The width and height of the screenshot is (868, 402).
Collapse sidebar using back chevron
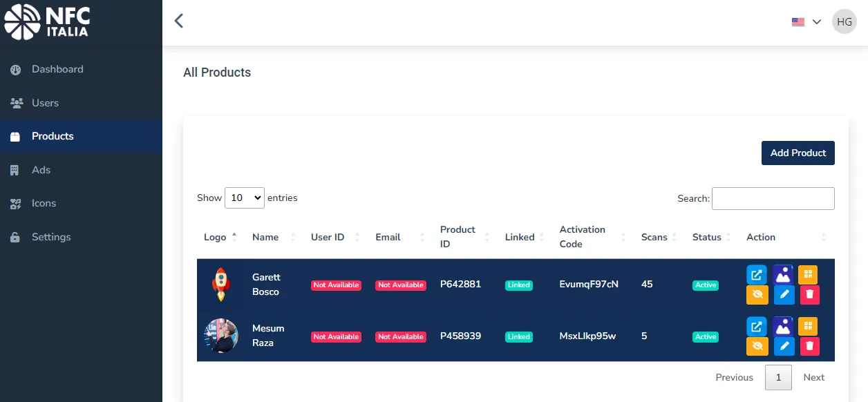coord(179,21)
